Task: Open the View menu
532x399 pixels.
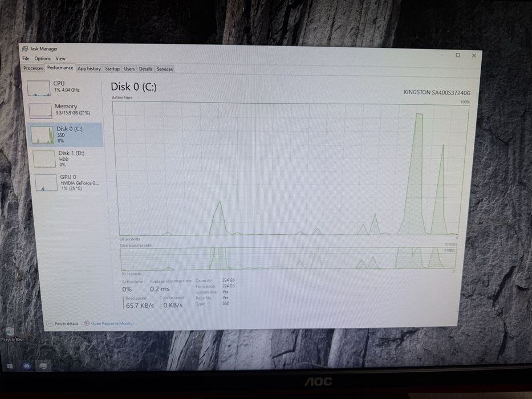Action: (x=60, y=58)
